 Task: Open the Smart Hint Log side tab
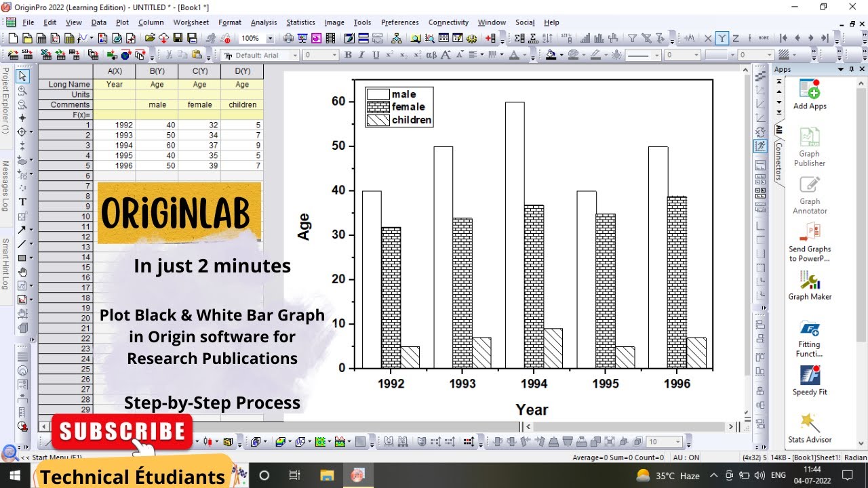(5, 264)
